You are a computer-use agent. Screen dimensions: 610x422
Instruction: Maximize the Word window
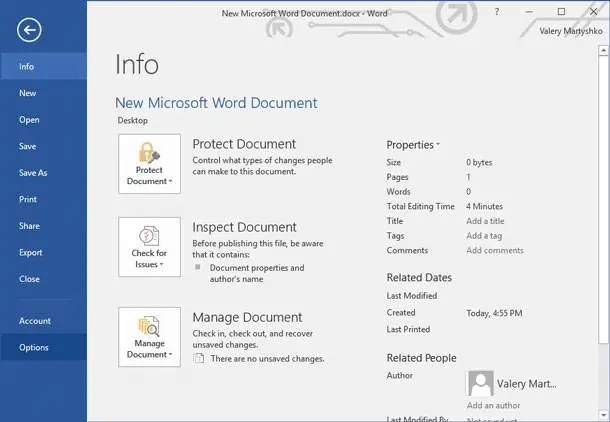point(561,12)
